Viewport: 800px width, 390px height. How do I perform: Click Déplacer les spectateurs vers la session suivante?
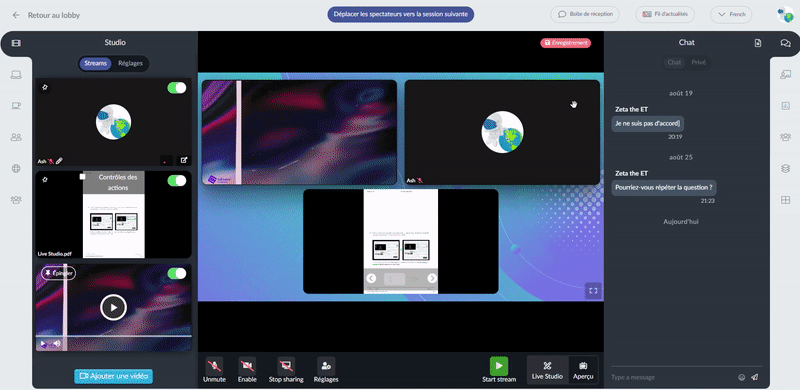coord(401,14)
